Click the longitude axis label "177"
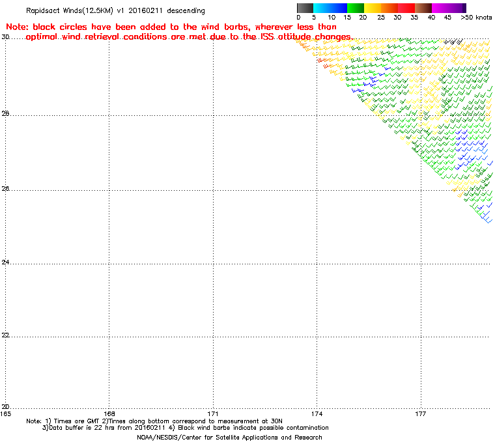 pos(421,413)
